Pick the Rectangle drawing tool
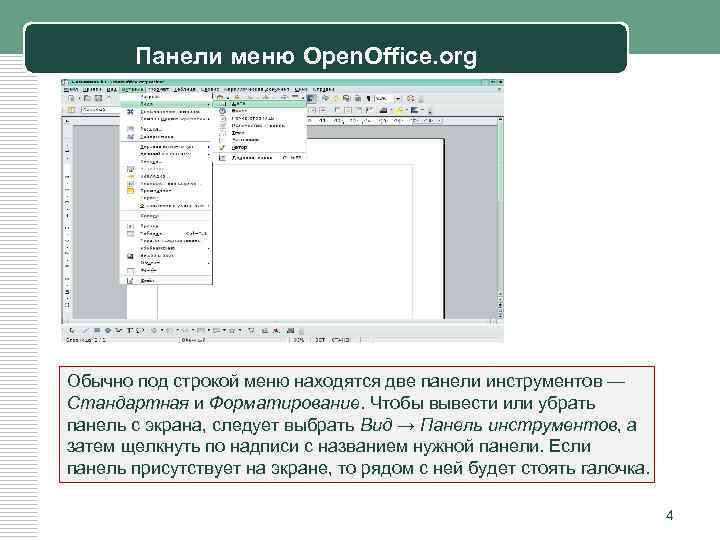Screen dimensions: 720x540 pyautogui.click(x=97, y=330)
